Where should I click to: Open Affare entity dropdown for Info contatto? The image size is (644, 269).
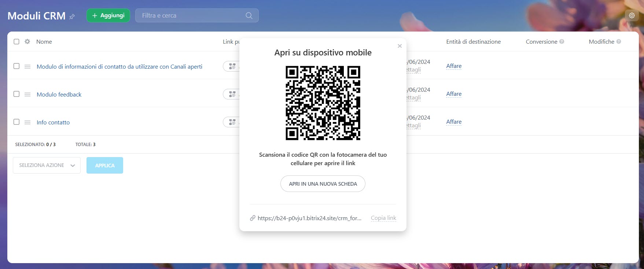click(x=454, y=122)
